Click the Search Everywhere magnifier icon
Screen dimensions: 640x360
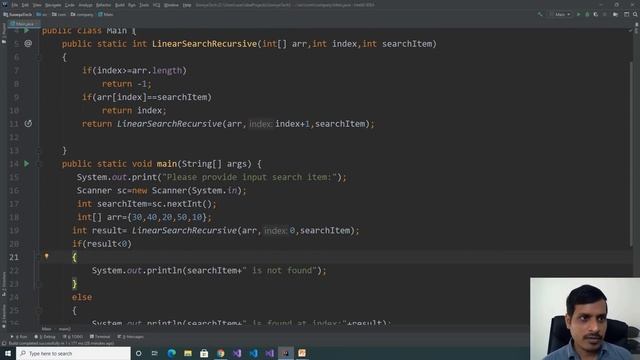635,14
